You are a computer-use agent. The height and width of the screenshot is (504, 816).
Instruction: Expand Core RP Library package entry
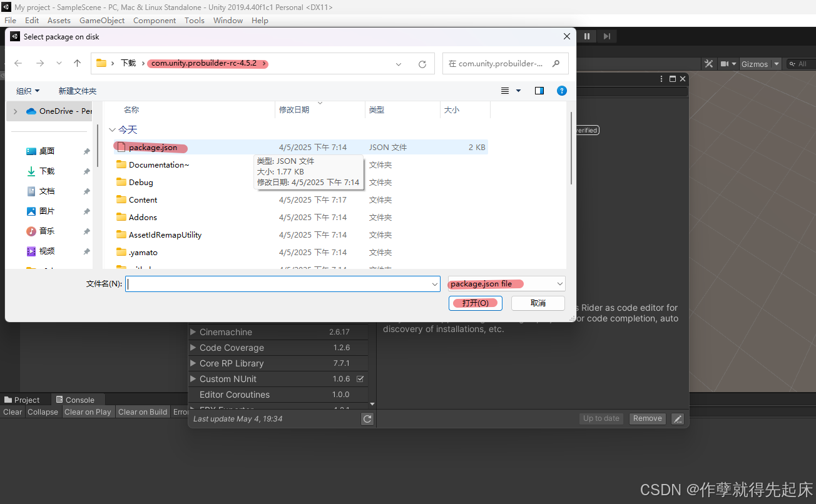(193, 363)
